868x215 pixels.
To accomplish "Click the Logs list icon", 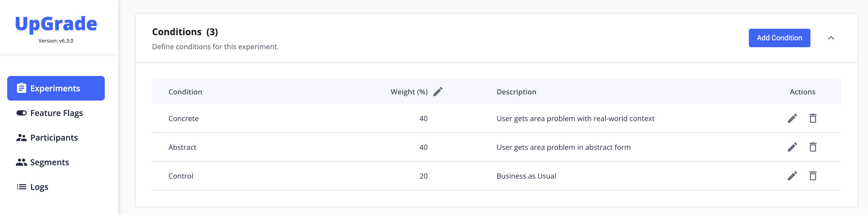I will pyautogui.click(x=22, y=187).
